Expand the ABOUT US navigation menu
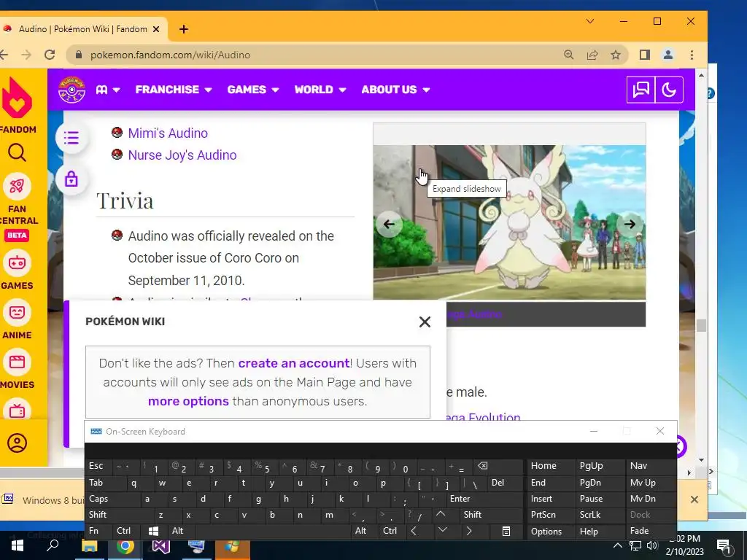 point(395,90)
